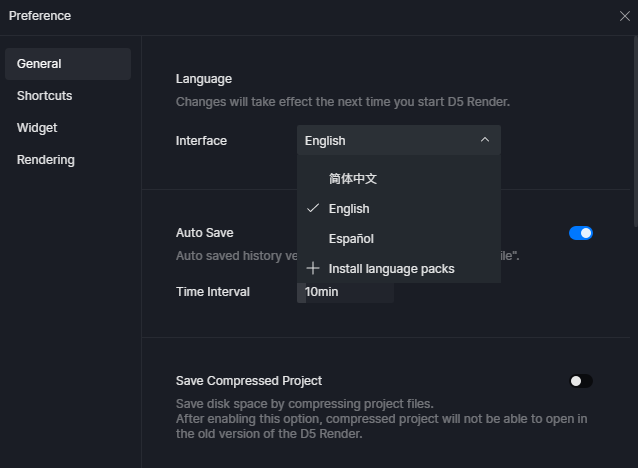Select Español from the language list
Screen dimensions: 638x468
399,239
